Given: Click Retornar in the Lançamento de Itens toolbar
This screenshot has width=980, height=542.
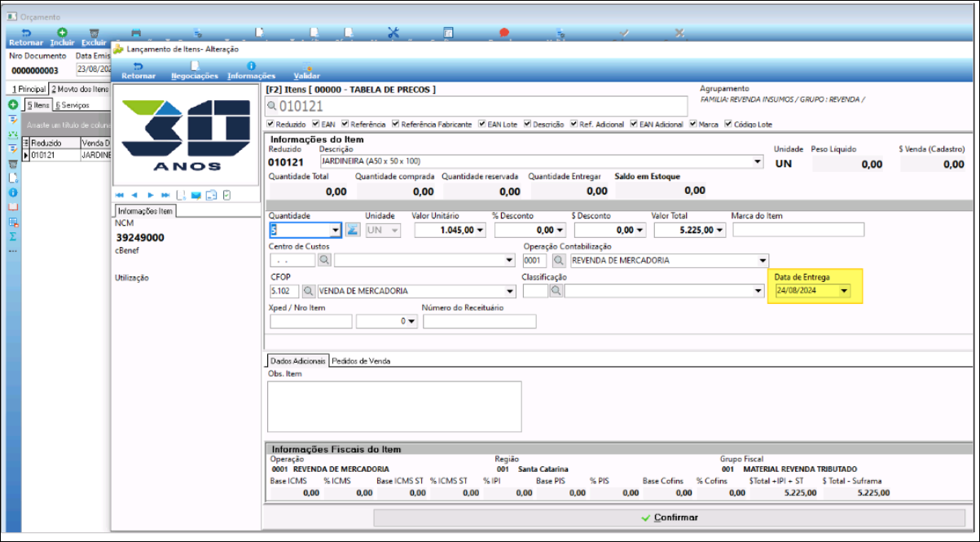Looking at the screenshot, I should point(138,71).
